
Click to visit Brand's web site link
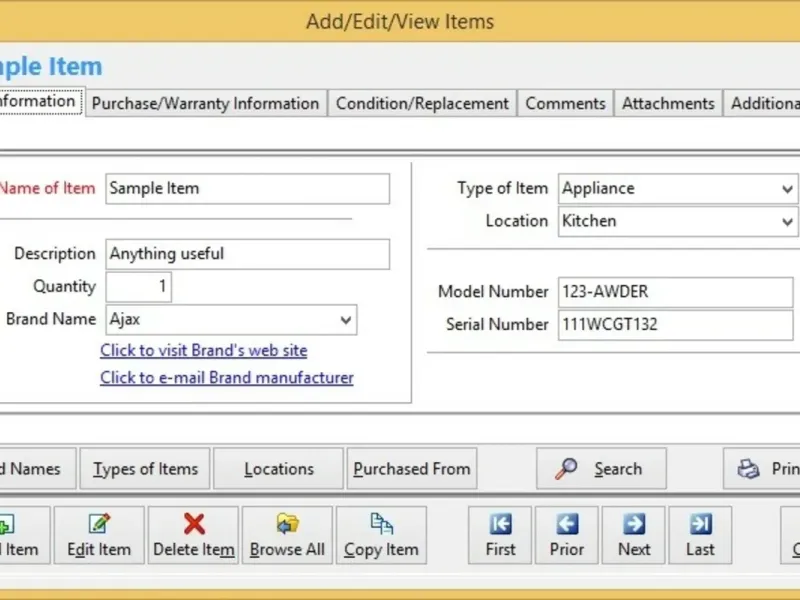tap(204, 351)
